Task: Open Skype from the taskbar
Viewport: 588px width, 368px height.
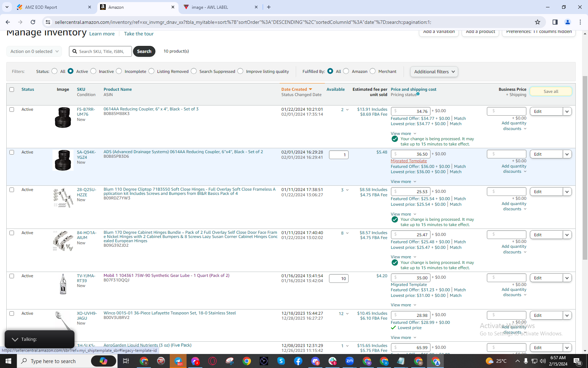Action: tap(281, 361)
